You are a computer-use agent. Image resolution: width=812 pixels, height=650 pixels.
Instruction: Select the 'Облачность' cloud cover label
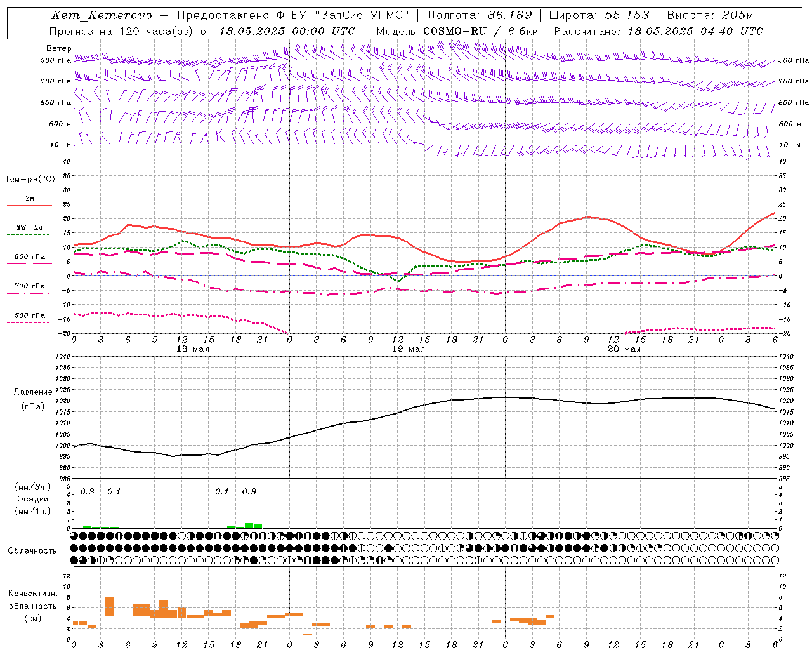32,550
